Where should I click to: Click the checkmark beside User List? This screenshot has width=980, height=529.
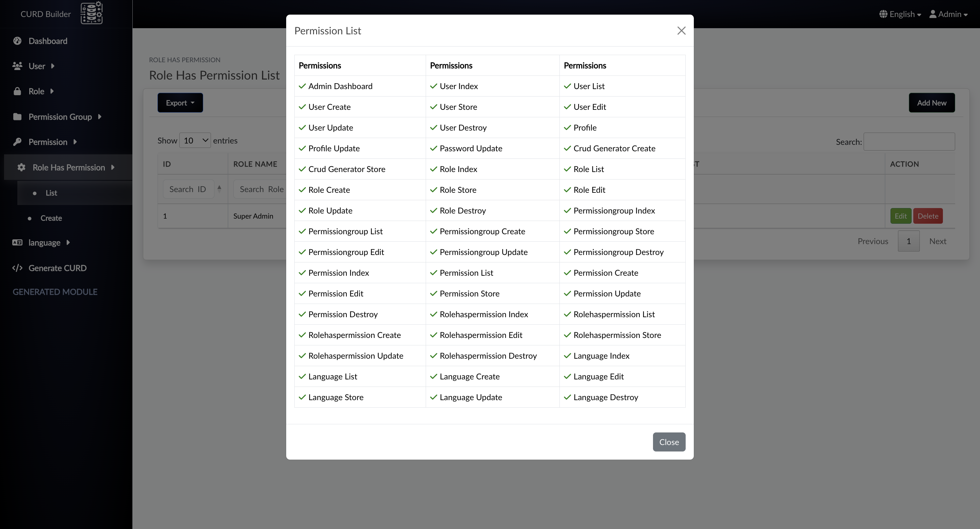click(568, 86)
